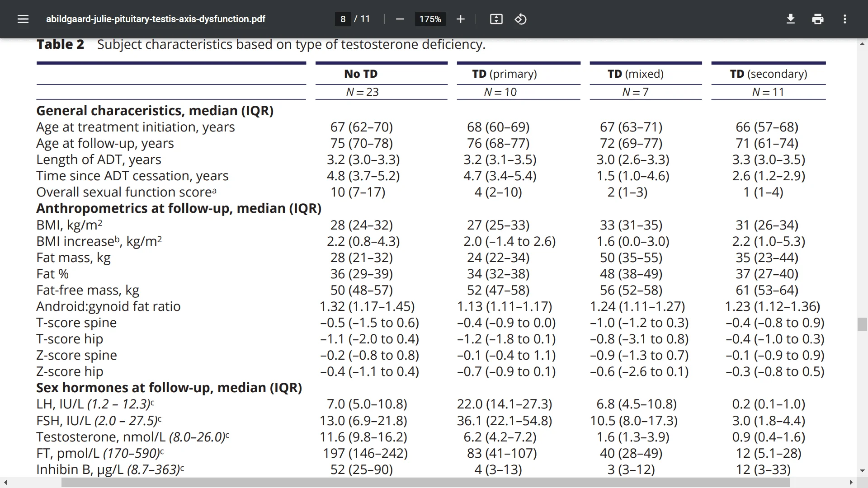Click the 'Inhibin B' row label
This screenshot has width=868, height=488.
pyautogui.click(x=110, y=469)
